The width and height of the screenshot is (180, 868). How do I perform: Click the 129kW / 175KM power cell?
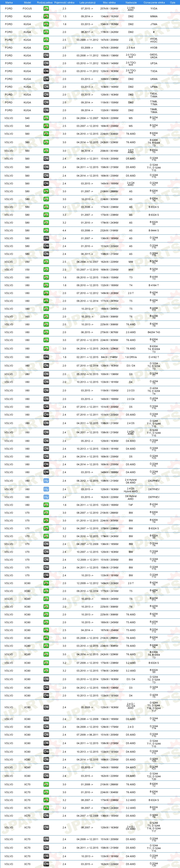109,727
